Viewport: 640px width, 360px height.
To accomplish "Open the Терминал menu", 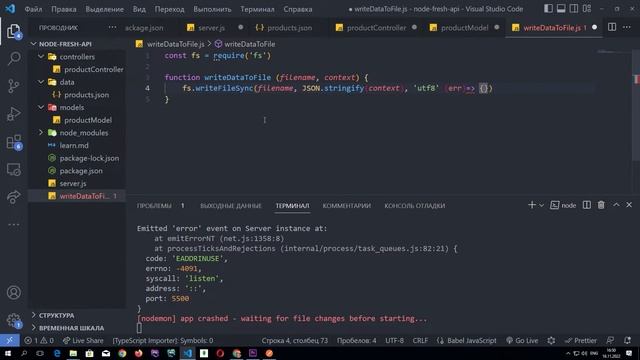I will point(257,9).
